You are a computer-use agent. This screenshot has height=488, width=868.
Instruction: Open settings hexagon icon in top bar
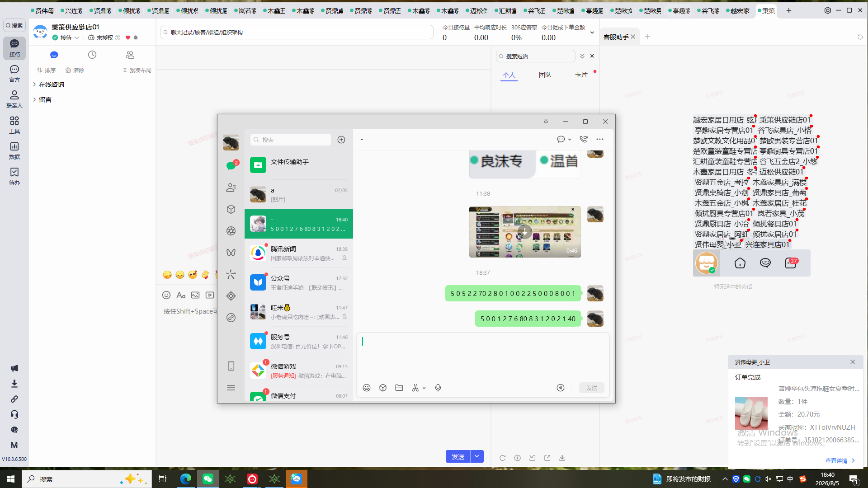pos(828,10)
